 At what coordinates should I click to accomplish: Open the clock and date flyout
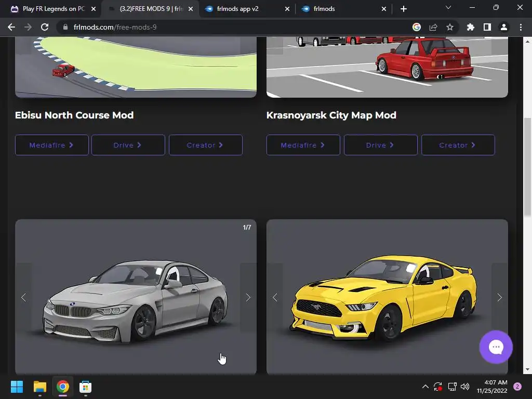492,387
